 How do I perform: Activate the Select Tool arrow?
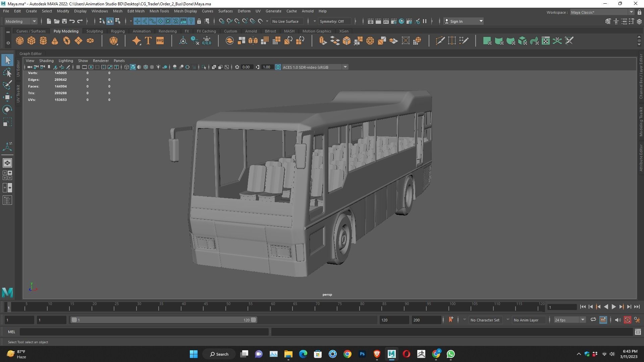click(x=7, y=60)
